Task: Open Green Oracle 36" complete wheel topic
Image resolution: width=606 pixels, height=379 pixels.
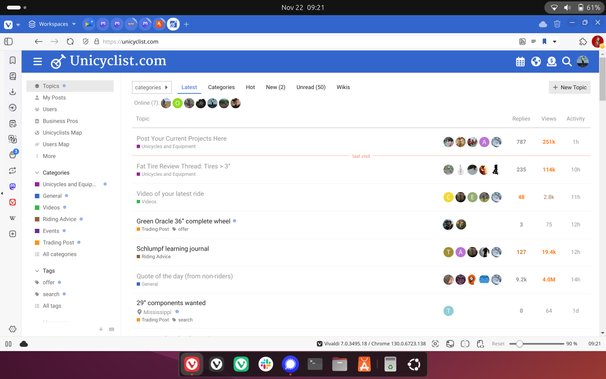Action: point(183,221)
